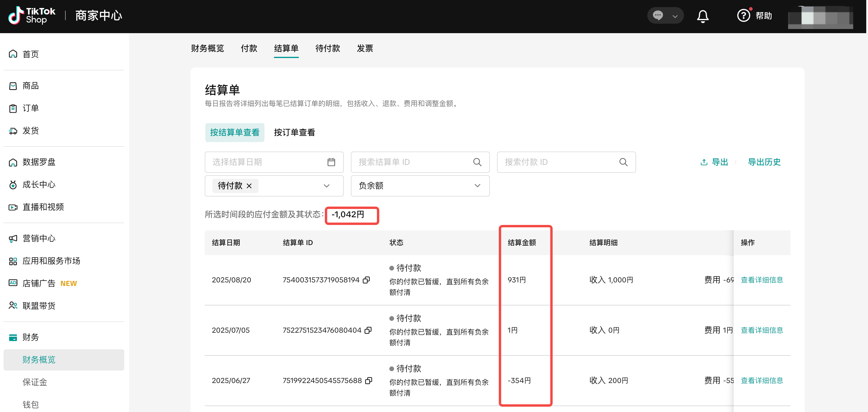Switch to 按订单查看 view

coord(294,133)
